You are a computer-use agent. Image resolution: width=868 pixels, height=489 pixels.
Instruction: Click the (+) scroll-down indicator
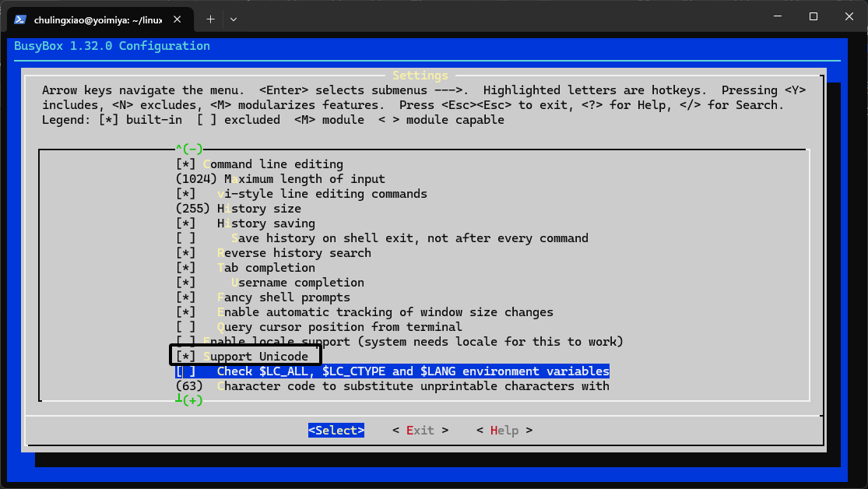[x=189, y=400]
